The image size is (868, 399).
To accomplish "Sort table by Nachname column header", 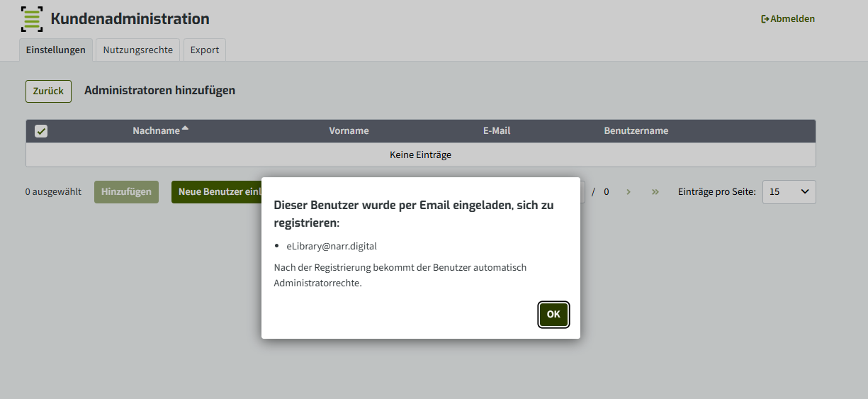I will tap(156, 131).
